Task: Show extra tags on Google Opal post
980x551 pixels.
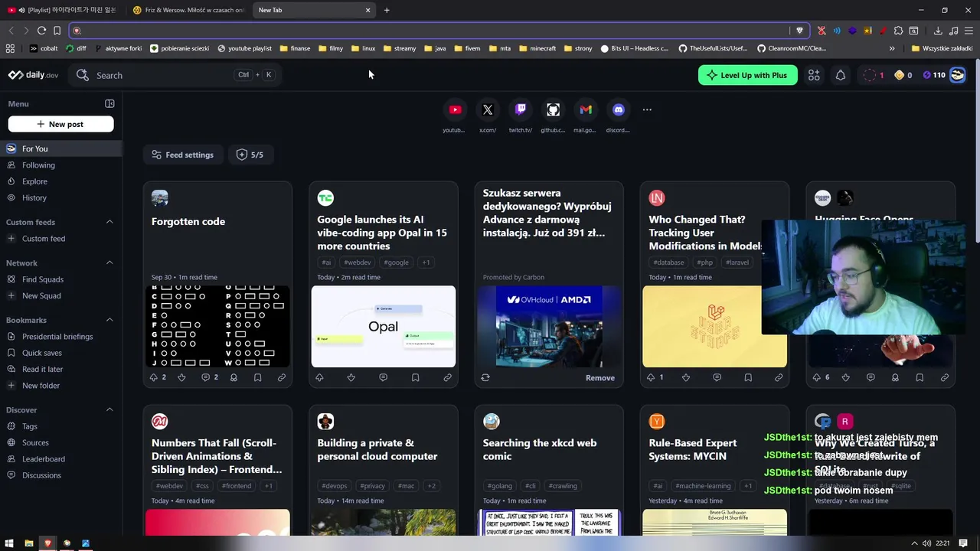Action: click(x=426, y=262)
